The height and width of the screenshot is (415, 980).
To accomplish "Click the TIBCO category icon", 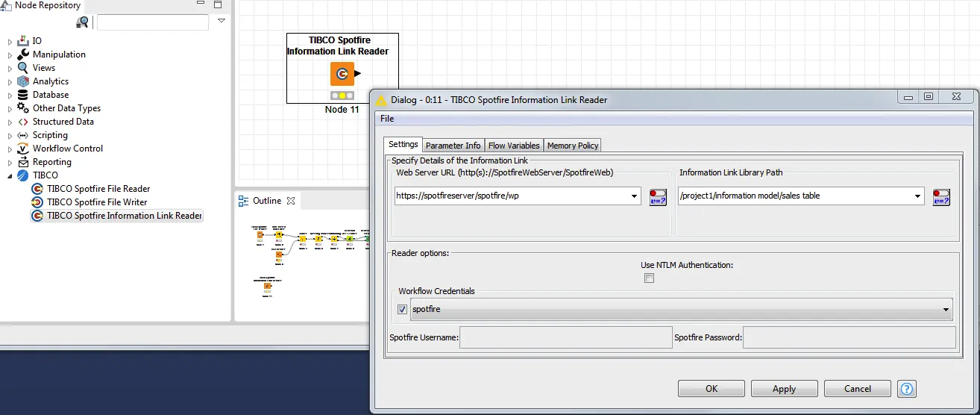I will coord(22,175).
